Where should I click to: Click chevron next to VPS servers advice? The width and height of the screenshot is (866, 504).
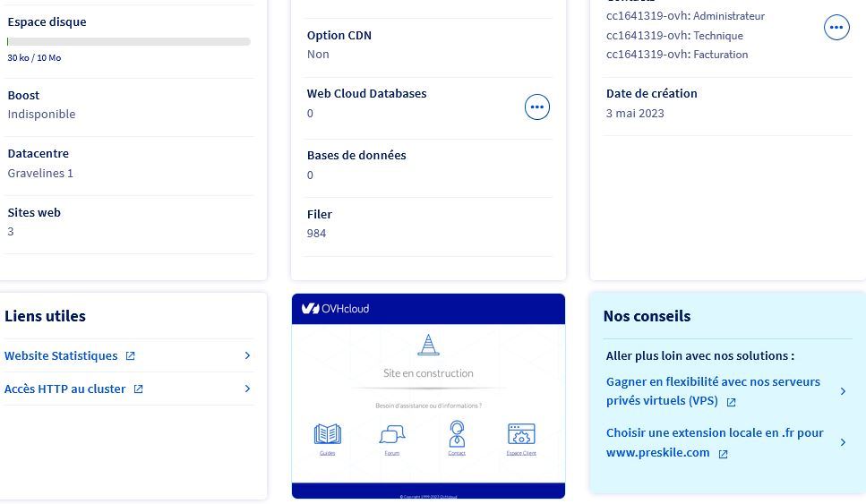point(843,391)
